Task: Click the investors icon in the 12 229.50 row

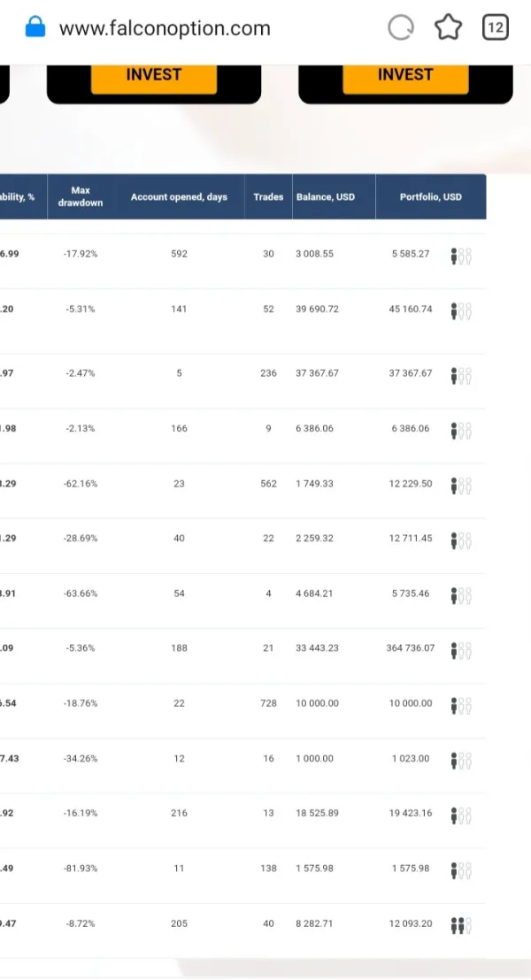Action: (x=461, y=486)
